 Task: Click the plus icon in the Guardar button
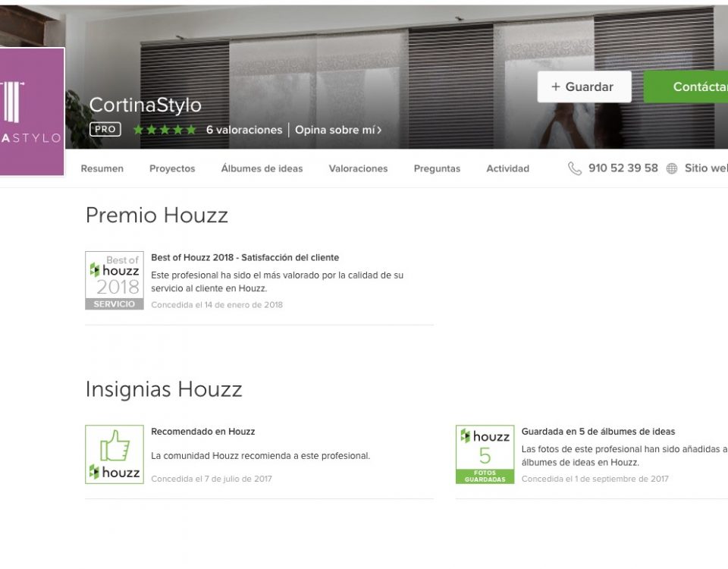coord(556,86)
